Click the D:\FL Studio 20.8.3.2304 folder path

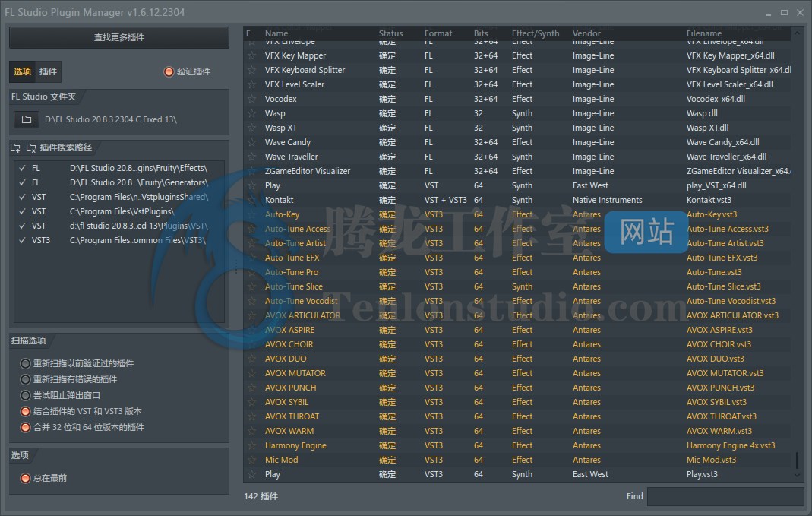[x=111, y=119]
